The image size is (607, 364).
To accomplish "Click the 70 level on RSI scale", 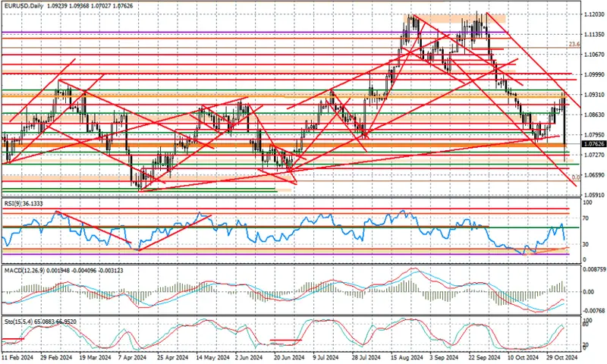I will click(587, 218).
